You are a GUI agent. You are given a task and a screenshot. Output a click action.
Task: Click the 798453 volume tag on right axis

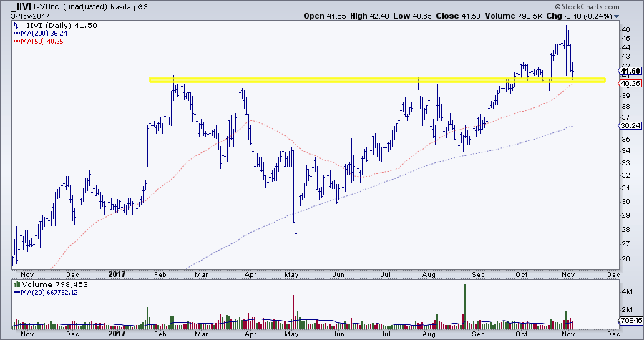point(629,321)
